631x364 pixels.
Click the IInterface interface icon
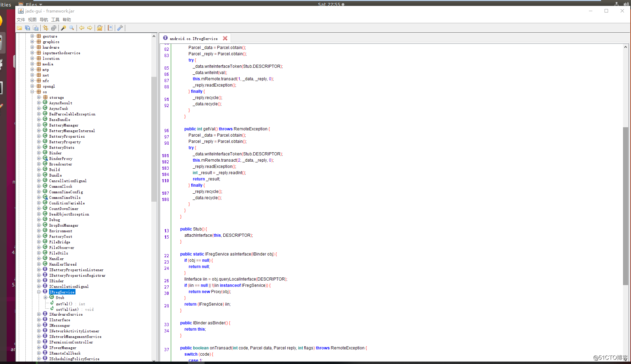(x=45, y=319)
